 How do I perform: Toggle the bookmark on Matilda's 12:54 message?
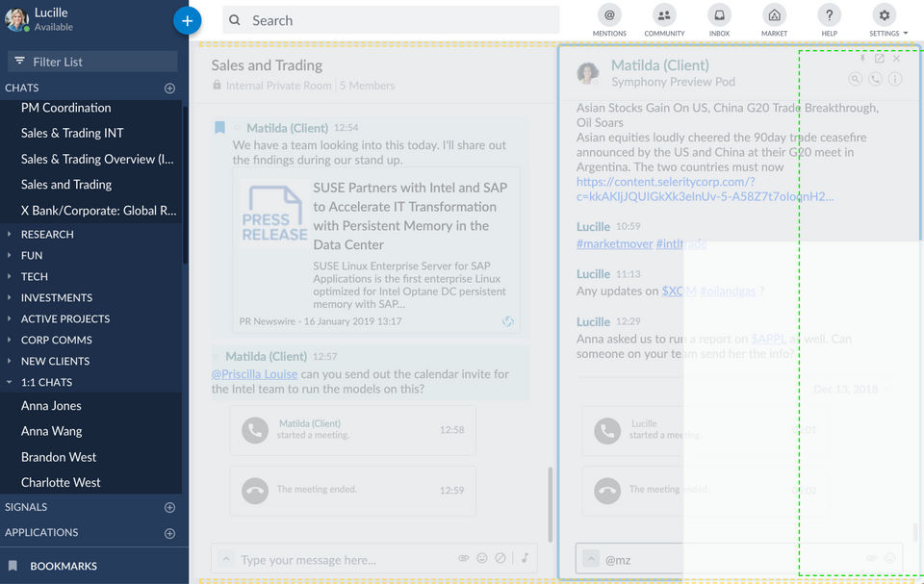(x=219, y=127)
